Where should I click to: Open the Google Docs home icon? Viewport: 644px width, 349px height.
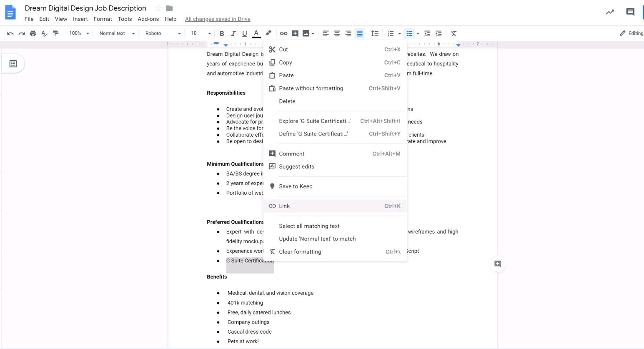[10, 13]
